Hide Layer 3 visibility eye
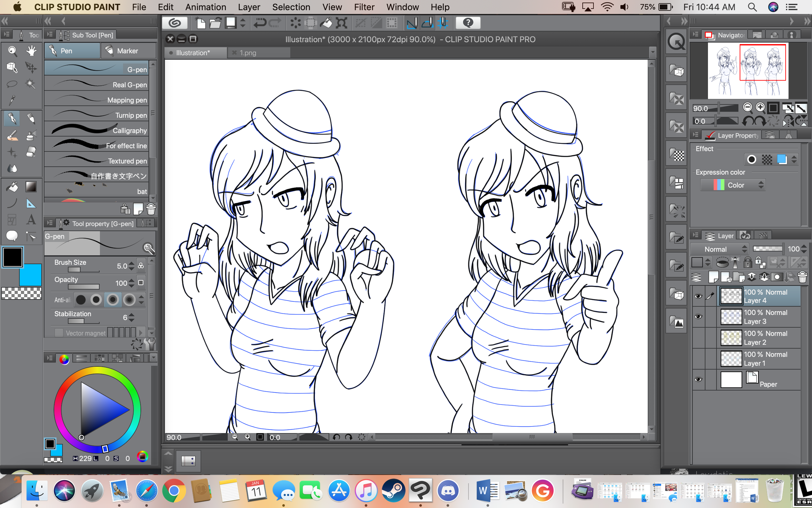The width and height of the screenshot is (812, 508). tap(698, 317)
